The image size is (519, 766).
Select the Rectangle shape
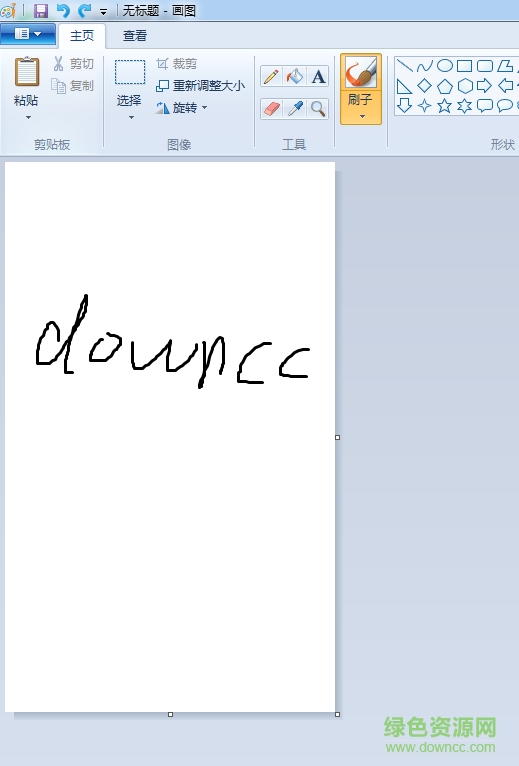click(x=464, y=65)
